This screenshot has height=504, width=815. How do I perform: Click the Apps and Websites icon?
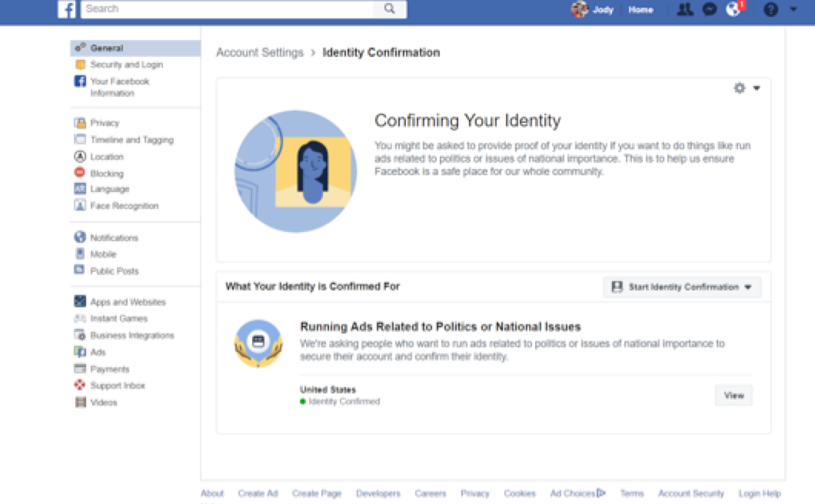point(80,301)
